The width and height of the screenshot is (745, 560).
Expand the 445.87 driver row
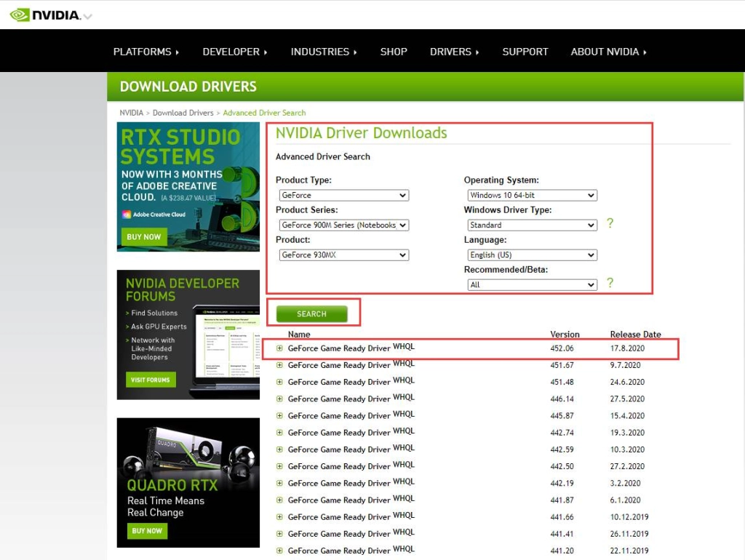point(279,415)
